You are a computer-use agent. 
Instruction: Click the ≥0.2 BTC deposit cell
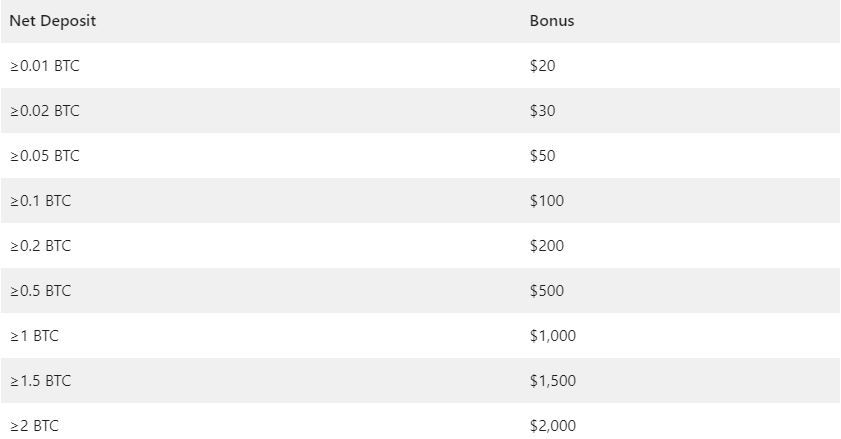tap(41, 246)
